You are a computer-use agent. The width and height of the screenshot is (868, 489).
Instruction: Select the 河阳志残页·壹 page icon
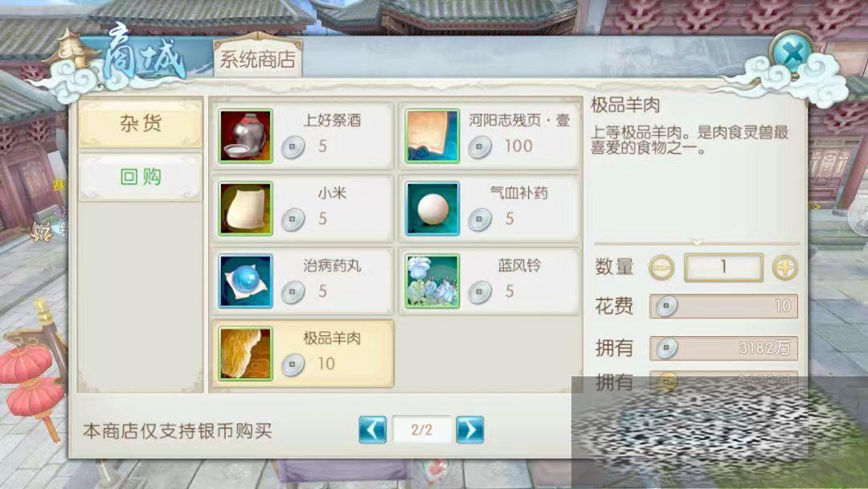coord(432,136)
